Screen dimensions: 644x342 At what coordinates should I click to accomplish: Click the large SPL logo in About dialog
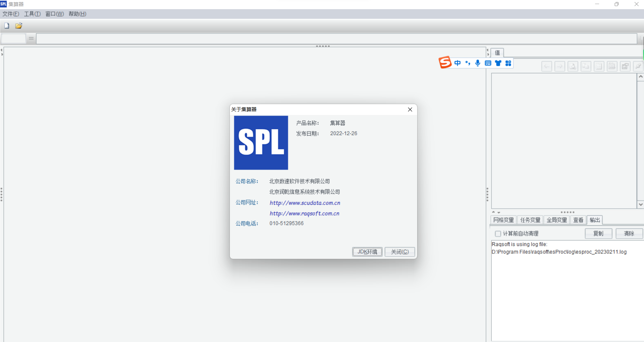coord(261,143)
